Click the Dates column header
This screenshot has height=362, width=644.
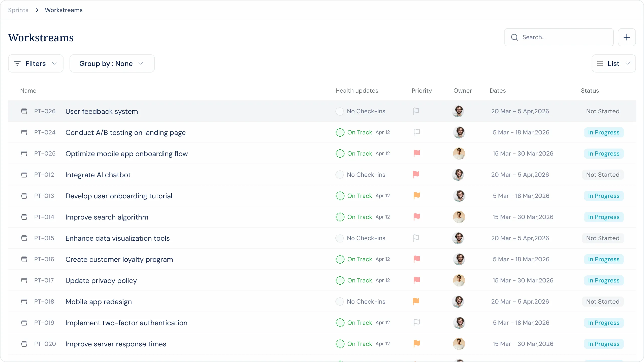tap(498, 91)
